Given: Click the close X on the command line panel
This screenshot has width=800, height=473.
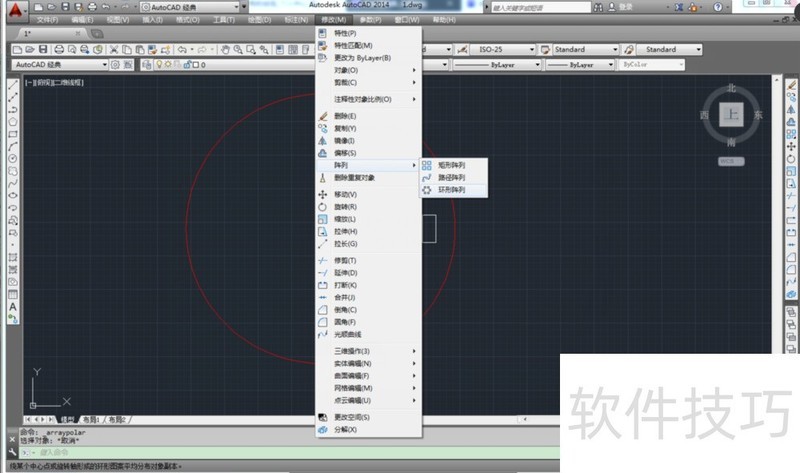Looking at the screenshot, I should (13, 439).
